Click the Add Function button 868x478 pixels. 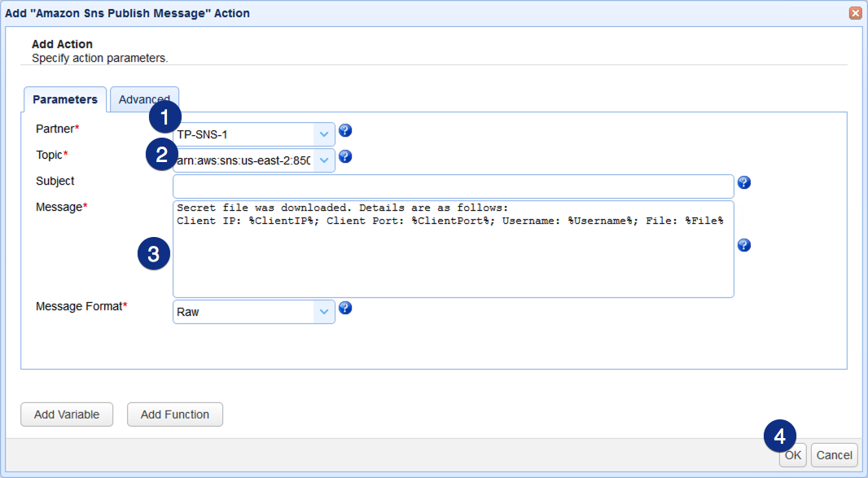click(x=174, y=414)
